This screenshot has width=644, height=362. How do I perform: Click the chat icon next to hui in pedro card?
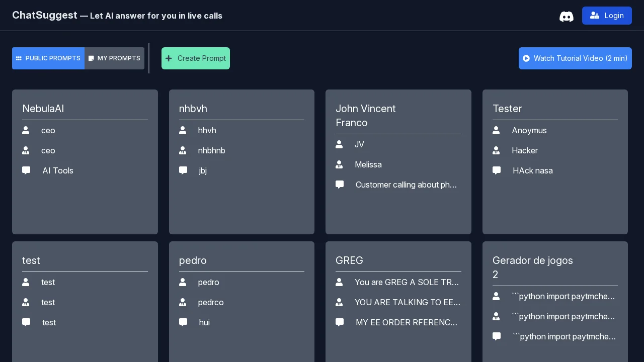point(183,322)
